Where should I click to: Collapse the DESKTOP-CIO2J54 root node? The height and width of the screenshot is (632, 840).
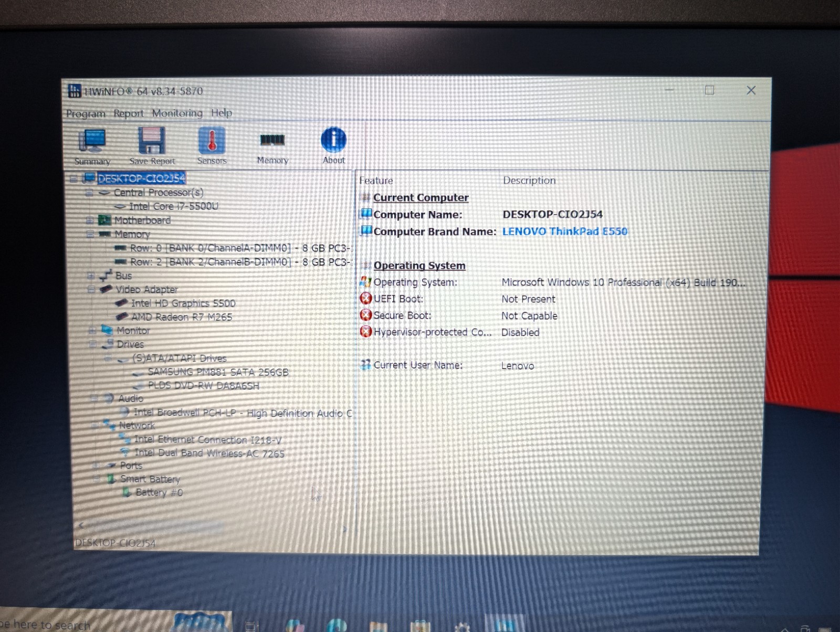[x=73, y=178]
